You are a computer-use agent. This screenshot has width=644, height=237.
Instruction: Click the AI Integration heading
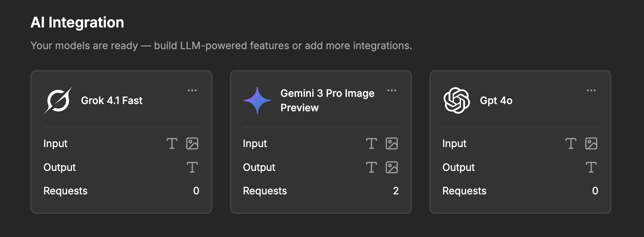[77, 22]
